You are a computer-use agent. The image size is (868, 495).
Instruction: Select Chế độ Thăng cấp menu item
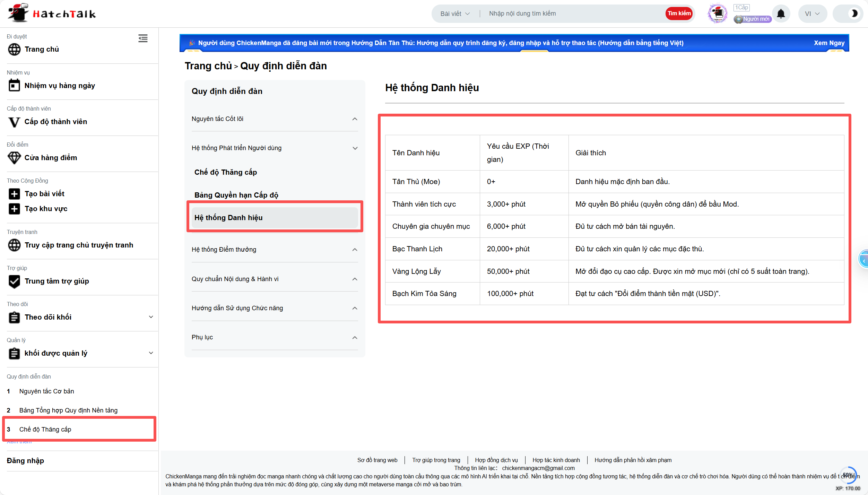point(226,172)
